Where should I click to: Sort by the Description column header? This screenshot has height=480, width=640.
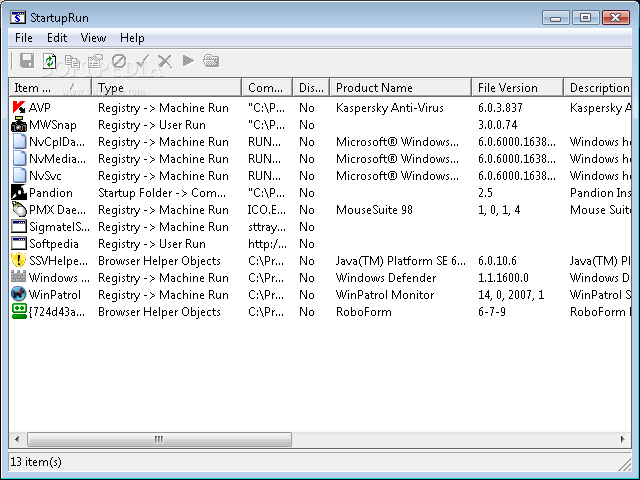[598, 87]
